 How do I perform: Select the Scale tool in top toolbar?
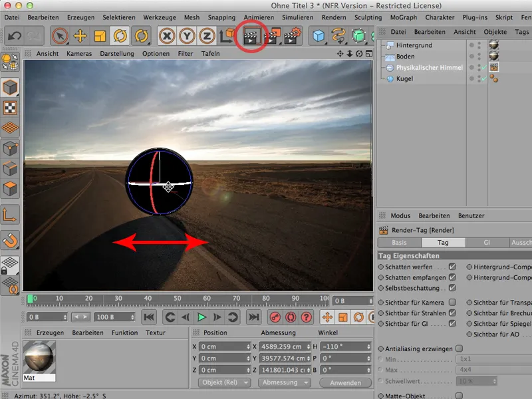point(100,36)
